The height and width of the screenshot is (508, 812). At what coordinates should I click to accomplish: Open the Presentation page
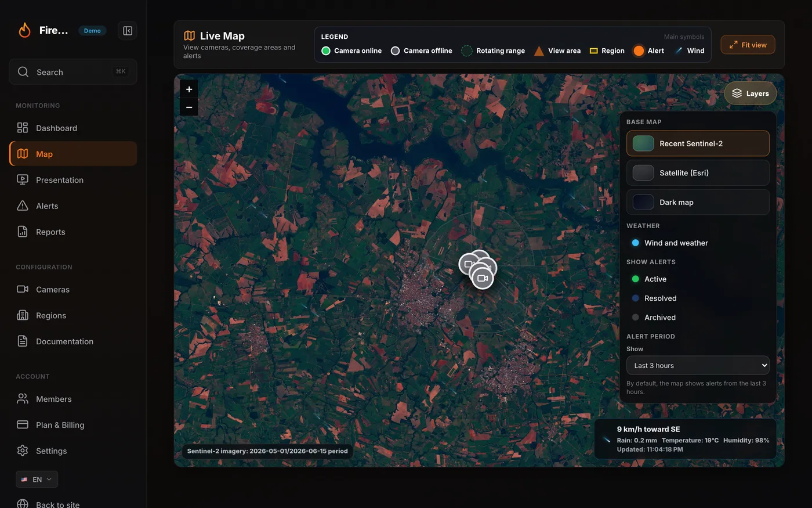73,180
